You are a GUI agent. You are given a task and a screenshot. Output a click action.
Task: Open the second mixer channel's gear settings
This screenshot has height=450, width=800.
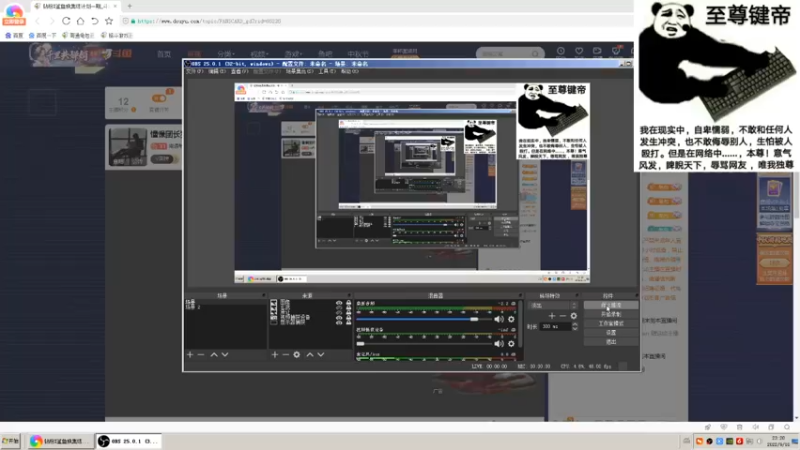(511, 344)
